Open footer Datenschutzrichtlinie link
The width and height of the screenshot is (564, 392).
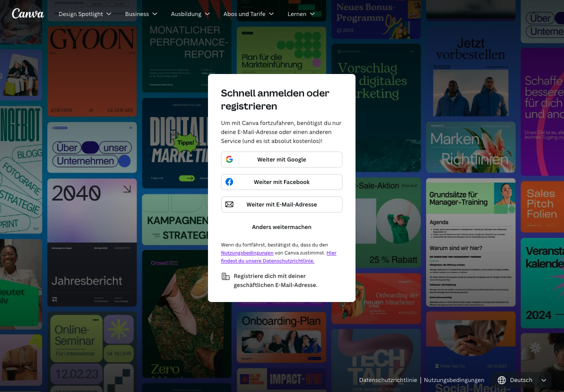[388, 380]
